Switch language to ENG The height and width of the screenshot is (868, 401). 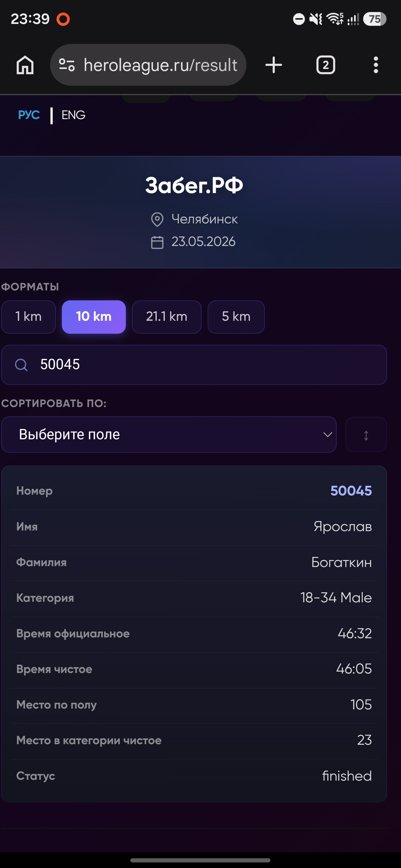(73, 115)
